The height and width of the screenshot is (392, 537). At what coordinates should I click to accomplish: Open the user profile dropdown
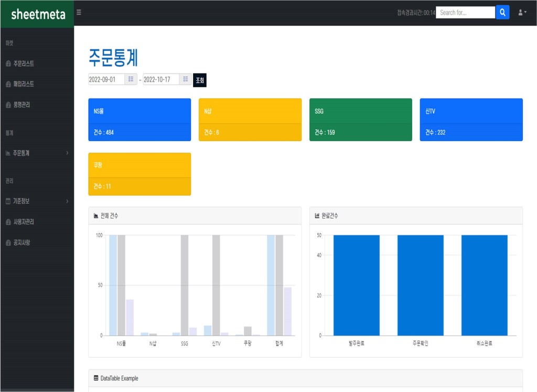pos(522,13)
